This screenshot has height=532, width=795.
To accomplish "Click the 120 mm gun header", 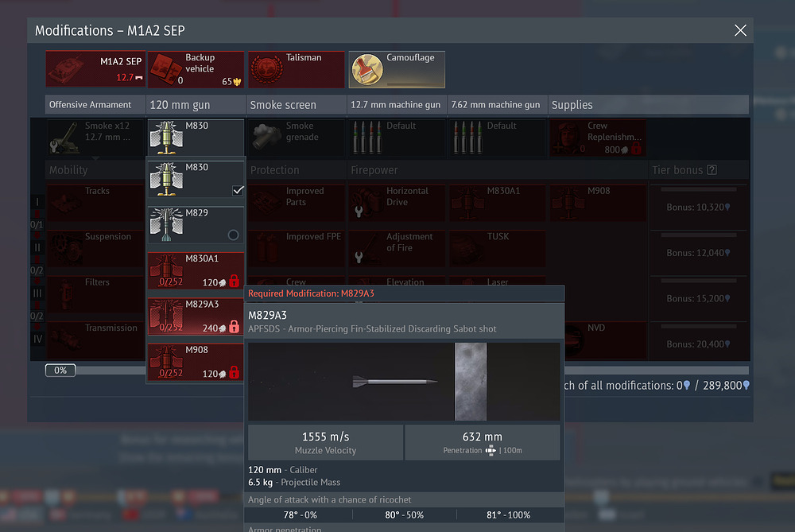I will (196, 104).
